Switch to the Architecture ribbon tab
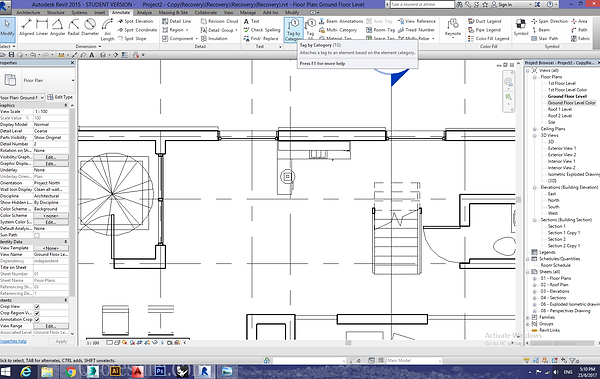This screenshot has height=379, width=600. point(28,13)
